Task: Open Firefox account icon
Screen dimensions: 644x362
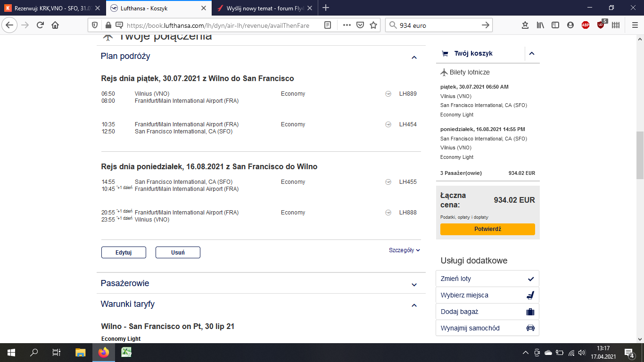Action: click(570, 25)
